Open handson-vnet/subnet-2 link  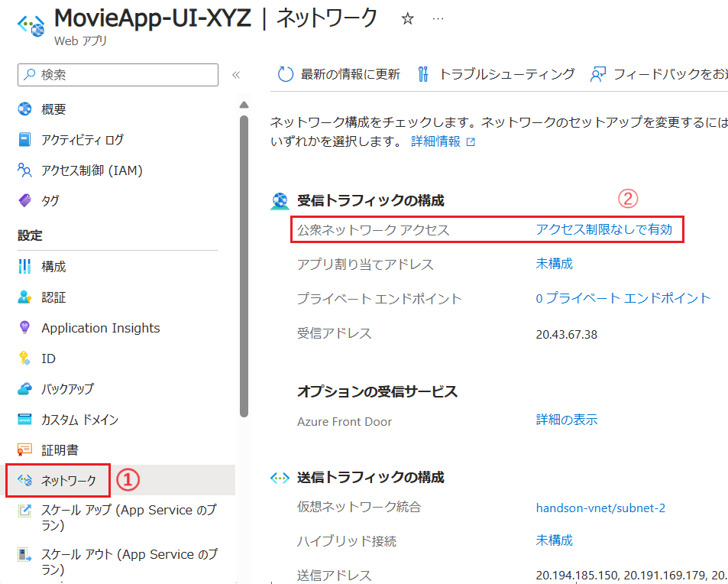(x=600, y=508)
